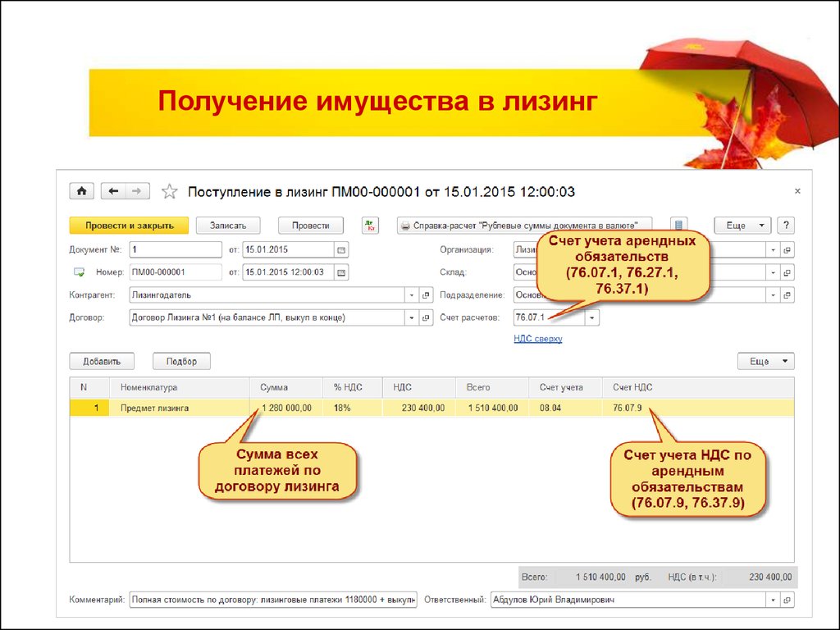Go to the home page icon

[81, 191]
